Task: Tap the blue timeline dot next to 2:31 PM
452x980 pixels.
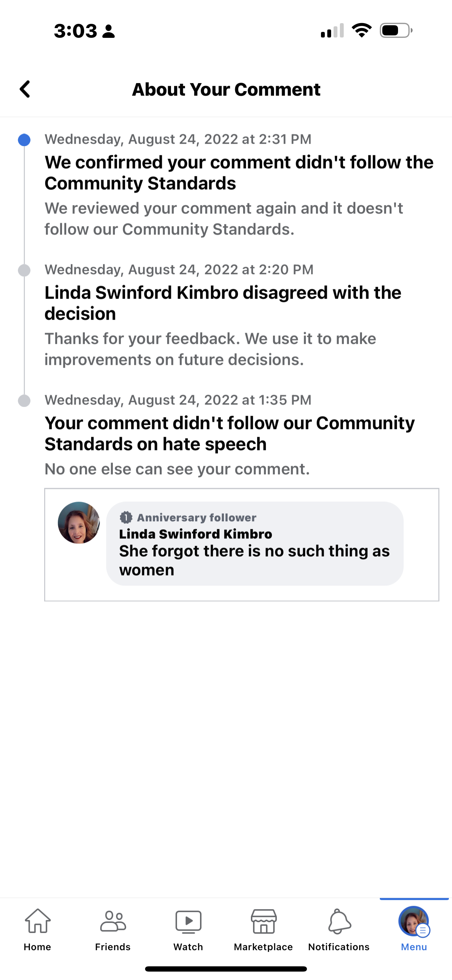Action: (x=24, y=140)
